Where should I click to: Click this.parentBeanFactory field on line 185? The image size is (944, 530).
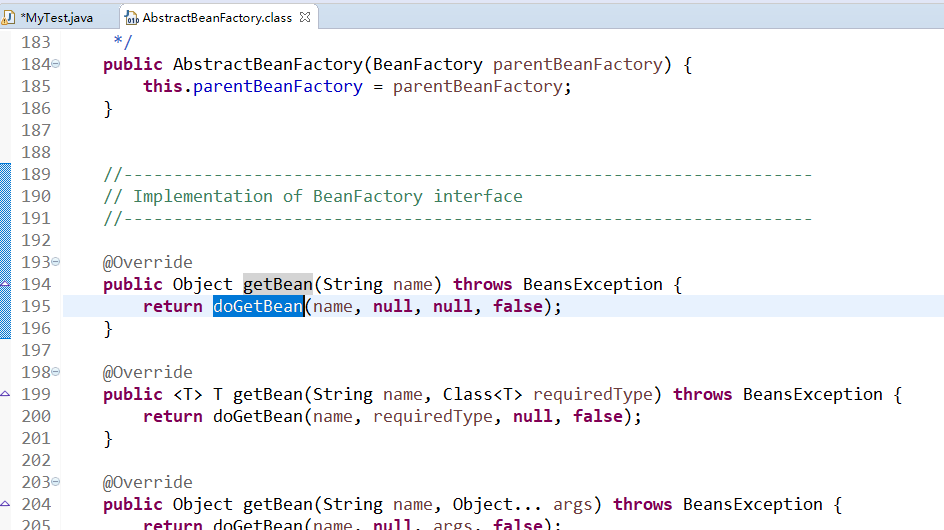click(253, 86)
